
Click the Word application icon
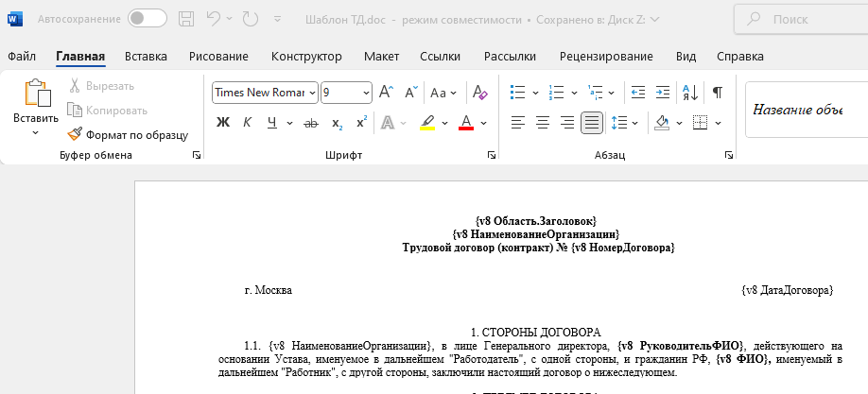coord(14,19)
